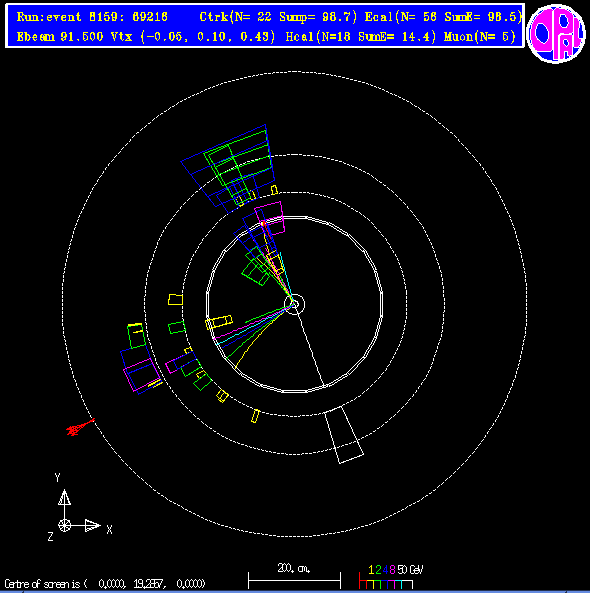Select the green track cluster inside the inner ring

[256, 266]
